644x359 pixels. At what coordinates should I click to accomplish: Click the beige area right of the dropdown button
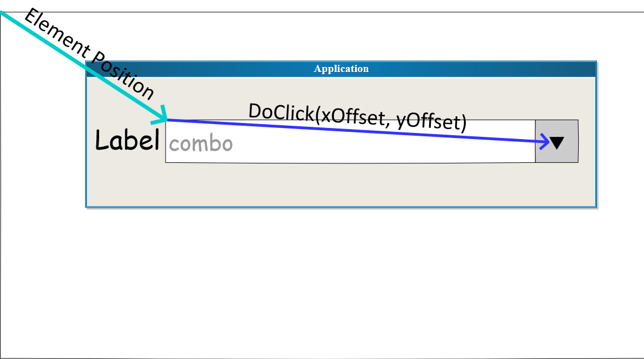tap(587, 142)
